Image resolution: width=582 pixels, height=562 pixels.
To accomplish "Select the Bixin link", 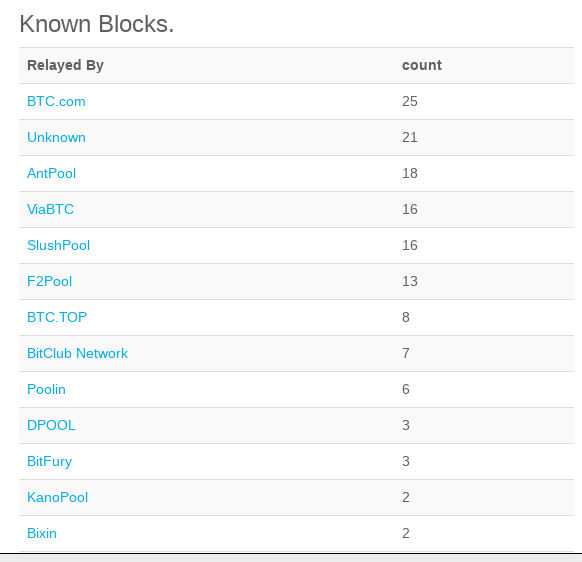I will pos(42,533).
